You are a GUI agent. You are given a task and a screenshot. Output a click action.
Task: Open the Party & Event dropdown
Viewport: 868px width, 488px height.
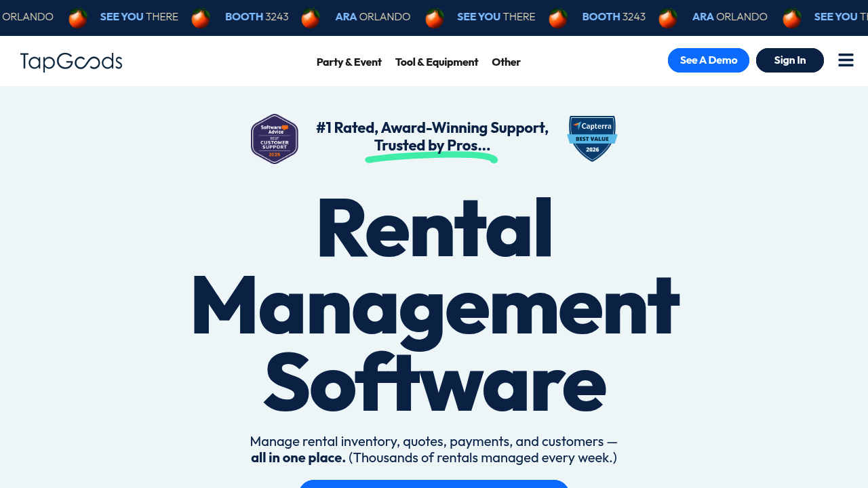coord(349,62)
